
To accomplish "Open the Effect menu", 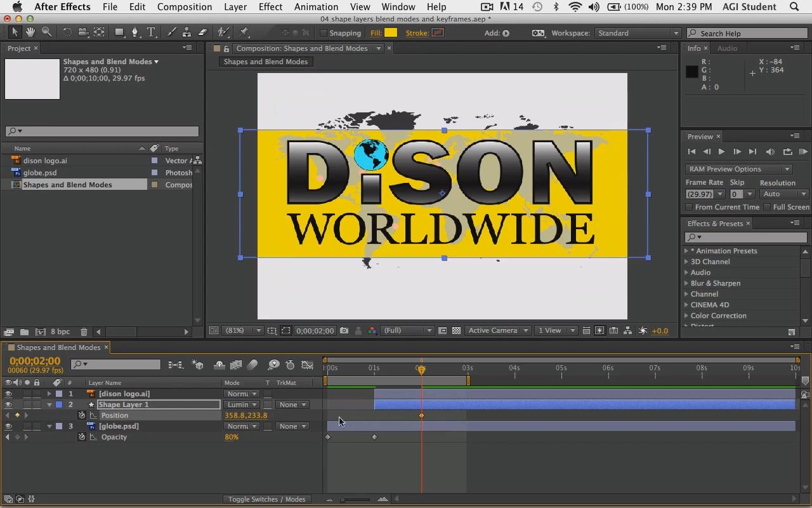I will 270,7.
